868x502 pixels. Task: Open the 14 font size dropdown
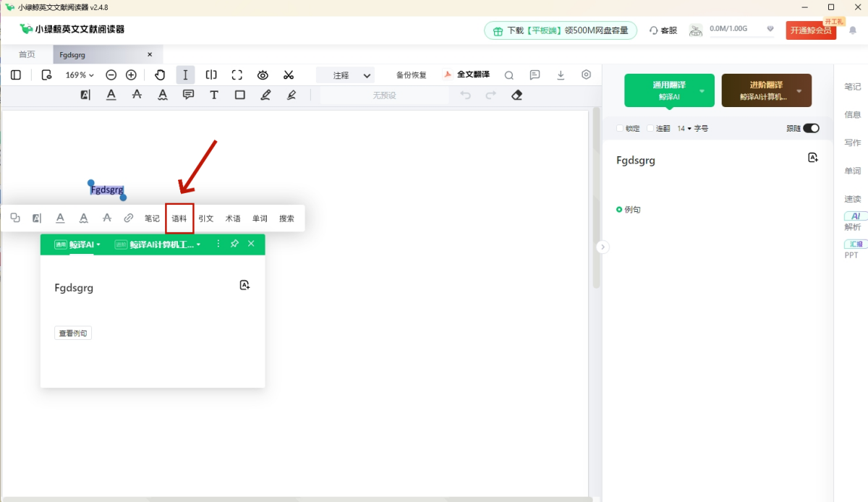coord(684,128)
